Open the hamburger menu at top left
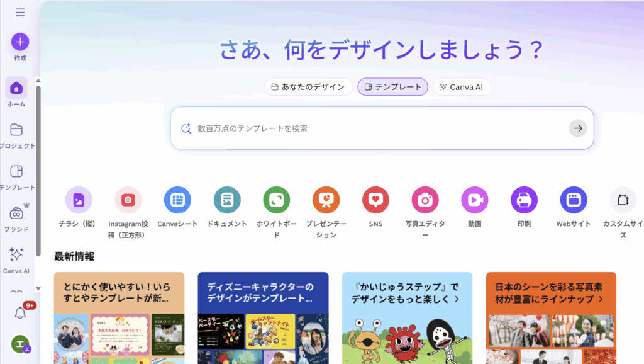Image resolution: width=644 pixels, height=364 pixels. (20, 12)
